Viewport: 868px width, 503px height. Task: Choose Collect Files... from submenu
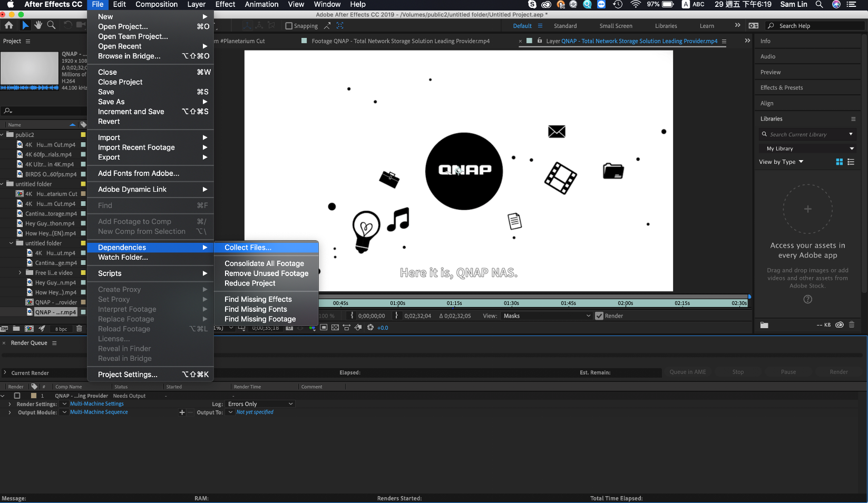point(266,248)
